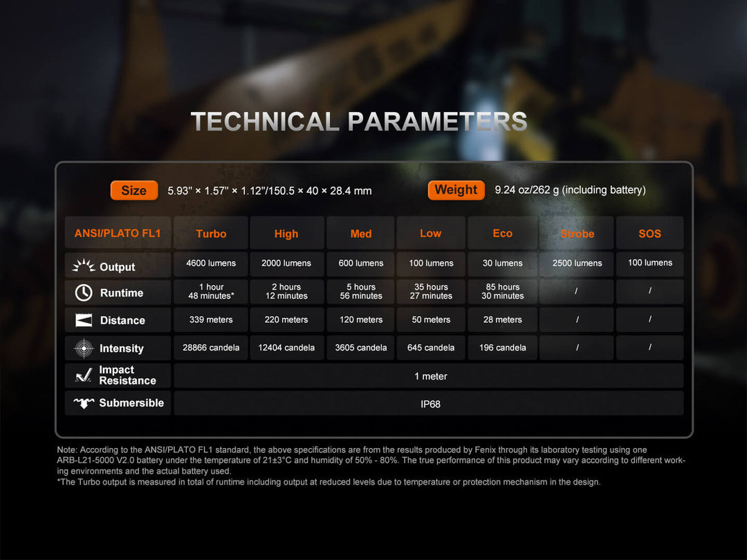Click the Submersible water icon
The width and height of the screenshot is (747, 560).
point(84,403)
